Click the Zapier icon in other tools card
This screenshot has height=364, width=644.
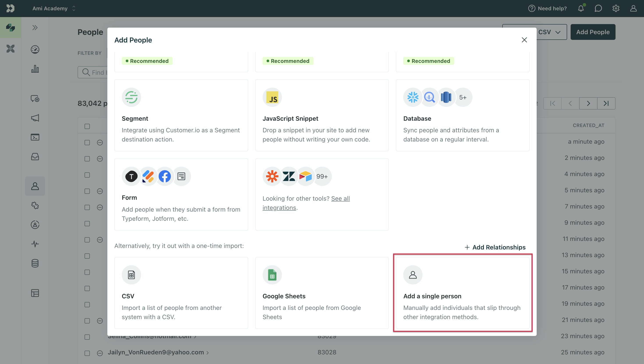click(x=272, y=177)
